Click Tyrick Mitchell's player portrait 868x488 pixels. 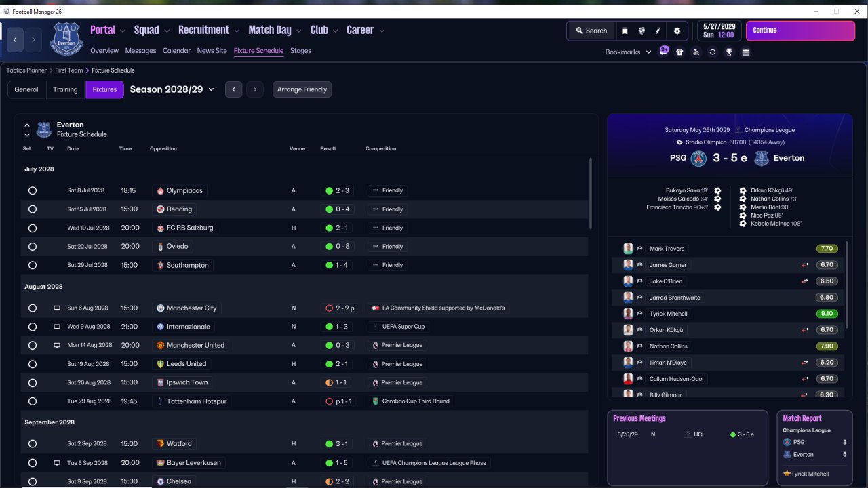click(628, 314)
